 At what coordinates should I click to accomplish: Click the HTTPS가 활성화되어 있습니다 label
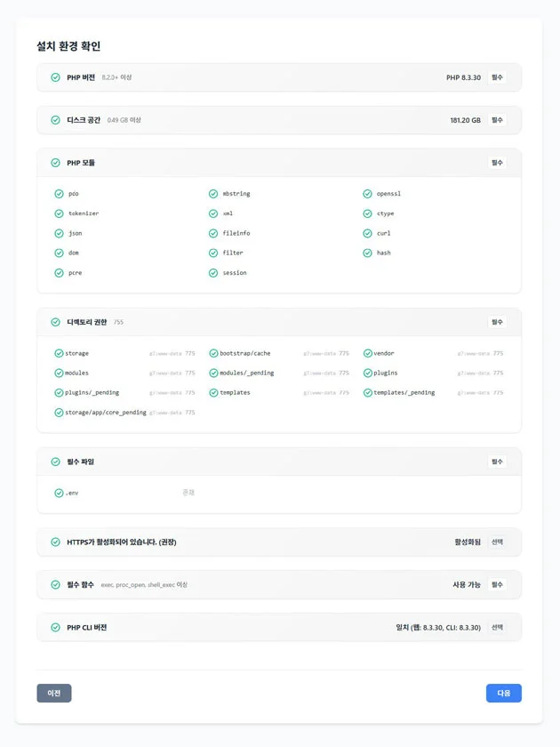coord(122,542)
